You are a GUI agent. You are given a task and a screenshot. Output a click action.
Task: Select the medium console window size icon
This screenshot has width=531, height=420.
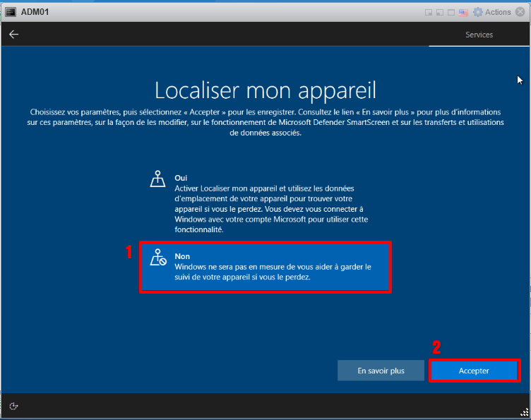click(440, 12)
